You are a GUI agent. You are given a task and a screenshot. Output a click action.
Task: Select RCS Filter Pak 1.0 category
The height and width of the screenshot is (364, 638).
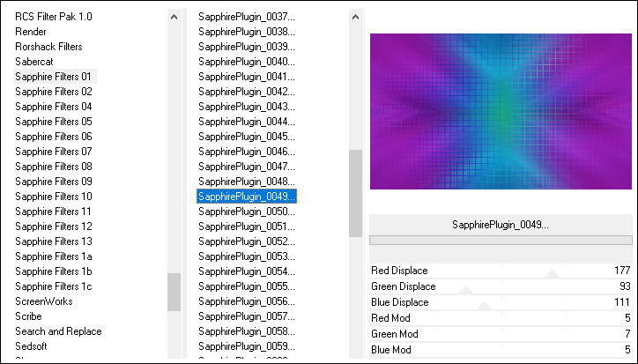[53, 17]
